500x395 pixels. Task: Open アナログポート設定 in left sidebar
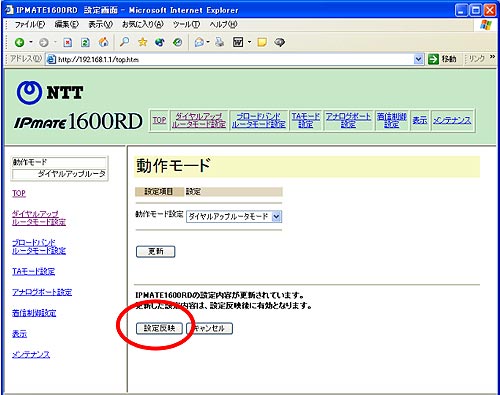pos(42,292)
